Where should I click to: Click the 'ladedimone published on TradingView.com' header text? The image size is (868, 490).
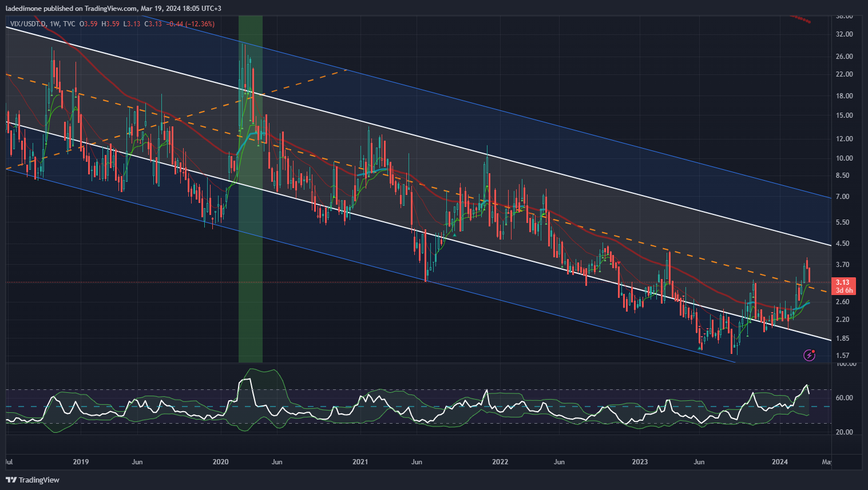pos(72,9)
